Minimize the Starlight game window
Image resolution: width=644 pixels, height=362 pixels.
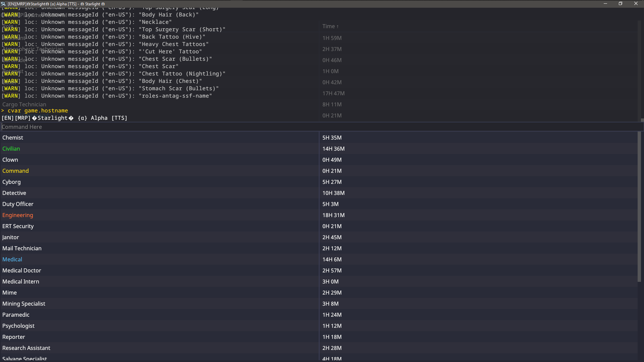click(605, 4)
